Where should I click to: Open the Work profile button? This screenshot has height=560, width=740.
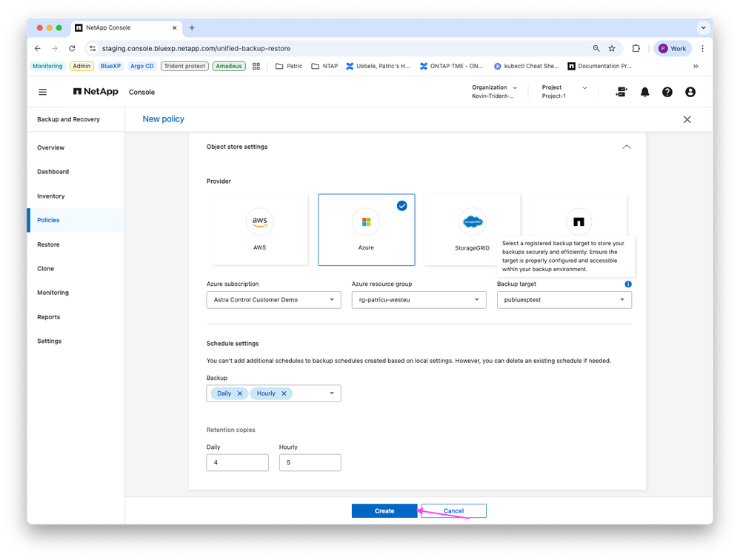tap(673, 48)
